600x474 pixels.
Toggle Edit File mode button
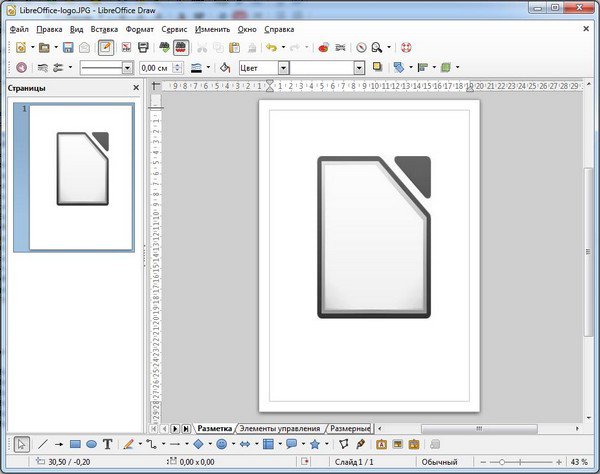(x=106, y=47)
